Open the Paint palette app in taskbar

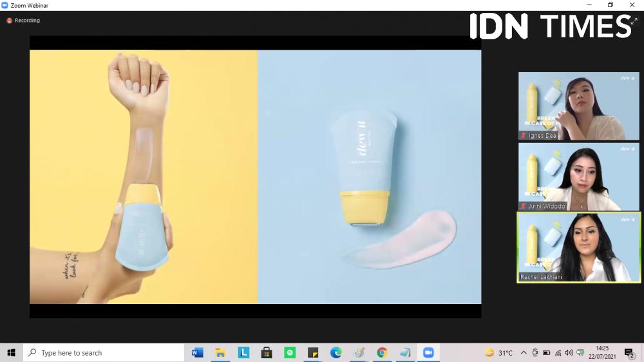click(x=359, y=352)
